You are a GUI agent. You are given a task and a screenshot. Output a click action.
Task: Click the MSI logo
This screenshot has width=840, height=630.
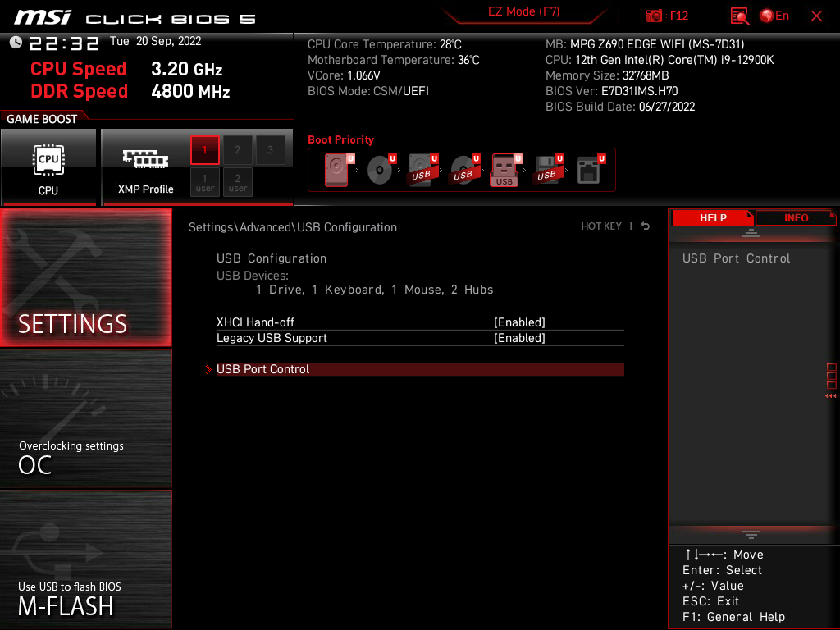[x=43, y=17]
